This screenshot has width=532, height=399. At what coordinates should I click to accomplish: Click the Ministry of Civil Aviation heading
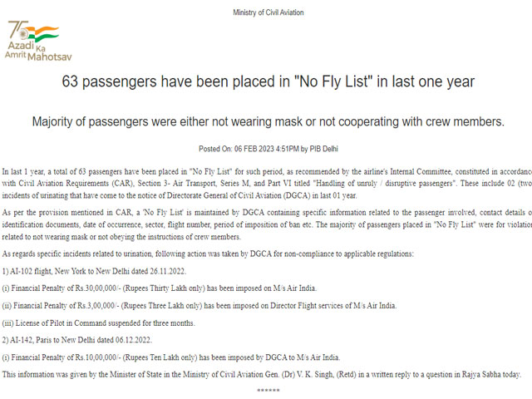pos(268,12)
